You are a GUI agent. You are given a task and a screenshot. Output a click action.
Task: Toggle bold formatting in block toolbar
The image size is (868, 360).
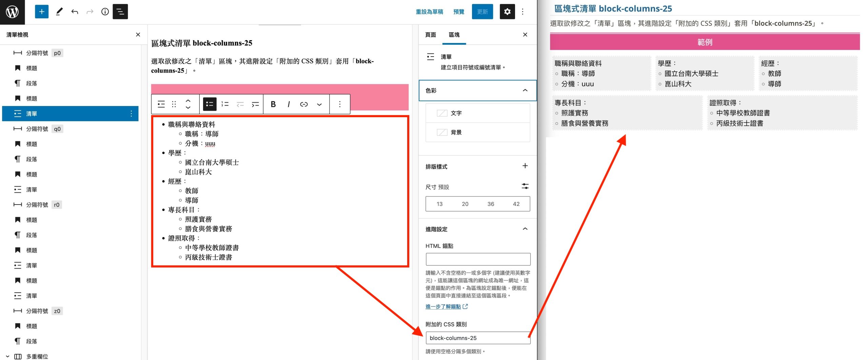273,104
